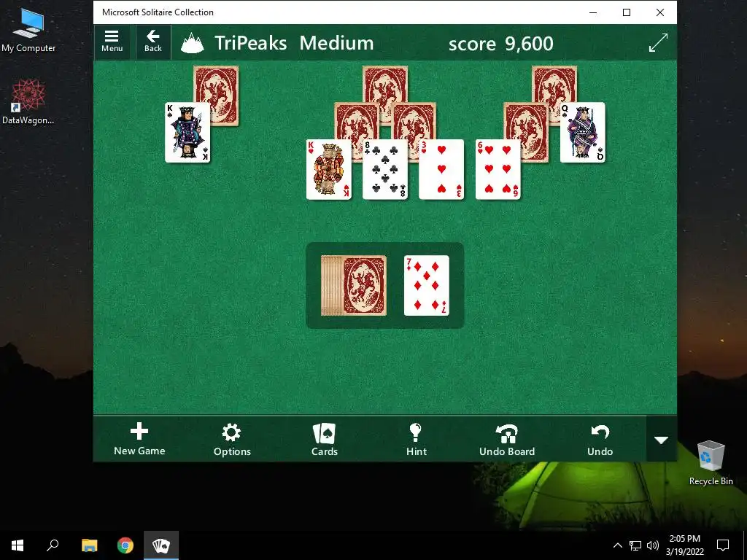Click Undo Board button
747x560 pixels.
[x=507, y=439]
